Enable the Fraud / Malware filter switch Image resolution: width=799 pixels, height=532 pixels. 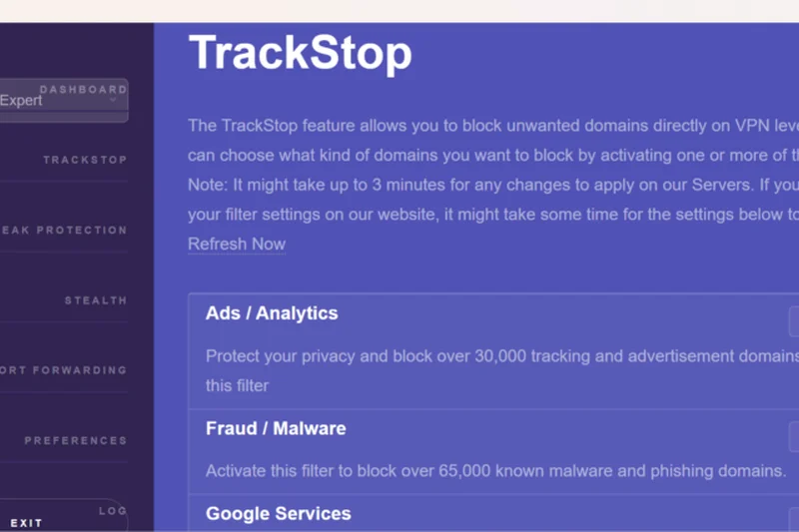(x=794, y=436)
